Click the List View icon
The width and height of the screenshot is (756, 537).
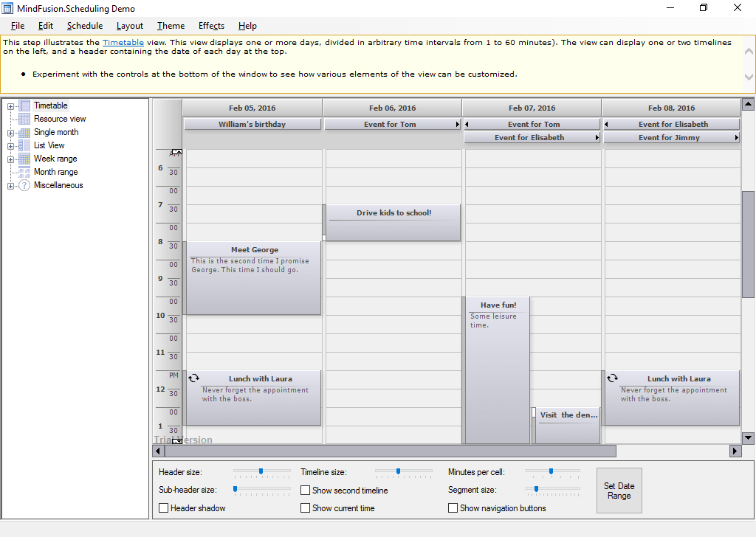click(x=24, y=145)
